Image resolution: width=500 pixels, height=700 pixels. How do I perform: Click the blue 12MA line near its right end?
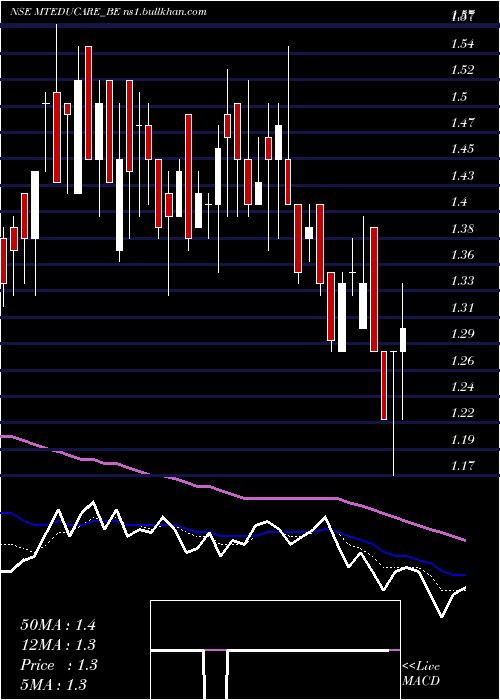[x=446, y=572]
